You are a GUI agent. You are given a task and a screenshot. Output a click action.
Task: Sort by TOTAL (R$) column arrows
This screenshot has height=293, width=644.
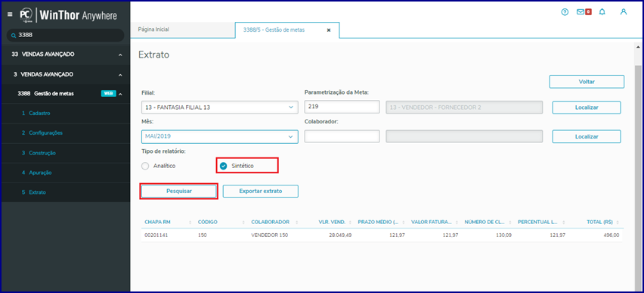pyautogui.click(x=618, y=223)
